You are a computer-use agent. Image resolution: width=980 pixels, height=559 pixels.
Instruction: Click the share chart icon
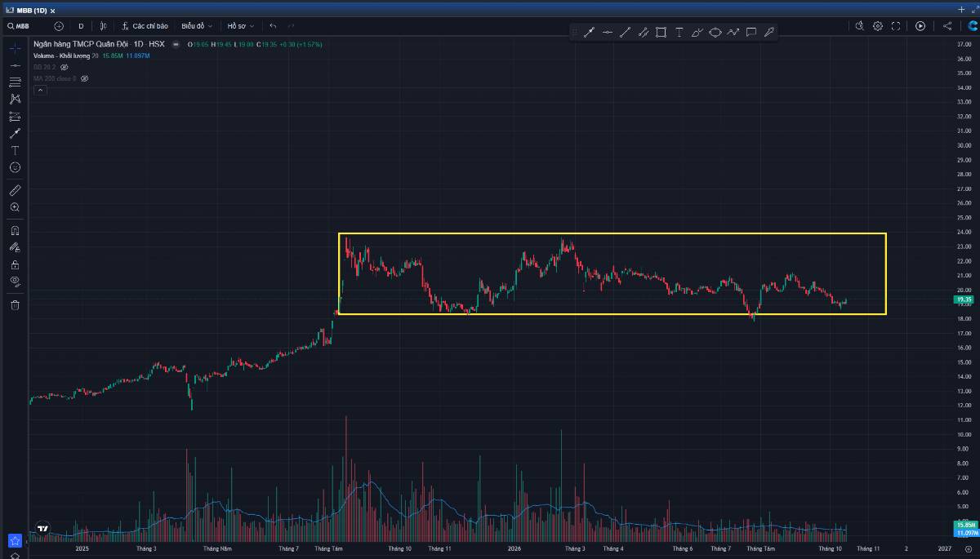(x=947, y=26)
